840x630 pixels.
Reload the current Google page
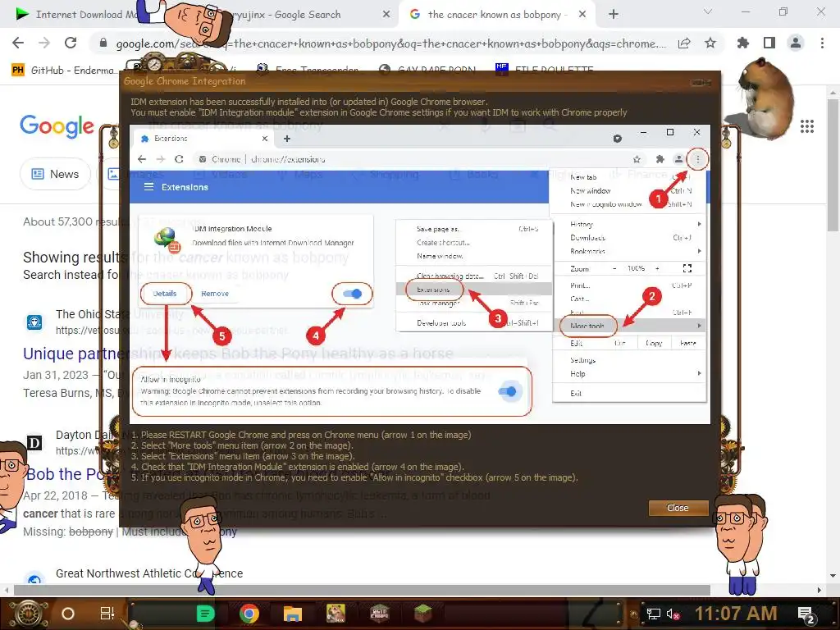(71, 43)
